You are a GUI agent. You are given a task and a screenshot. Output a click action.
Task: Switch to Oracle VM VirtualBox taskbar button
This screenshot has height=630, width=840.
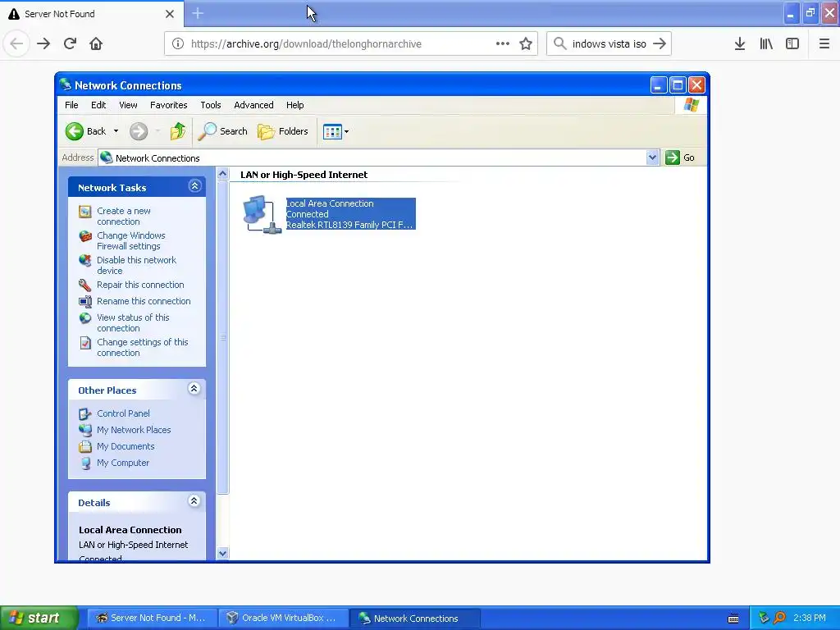click(x=282, y=618)
